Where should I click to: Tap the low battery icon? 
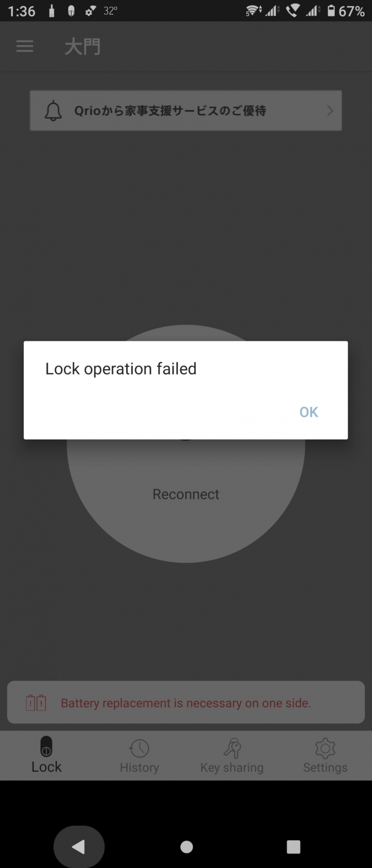click(36, 703)
